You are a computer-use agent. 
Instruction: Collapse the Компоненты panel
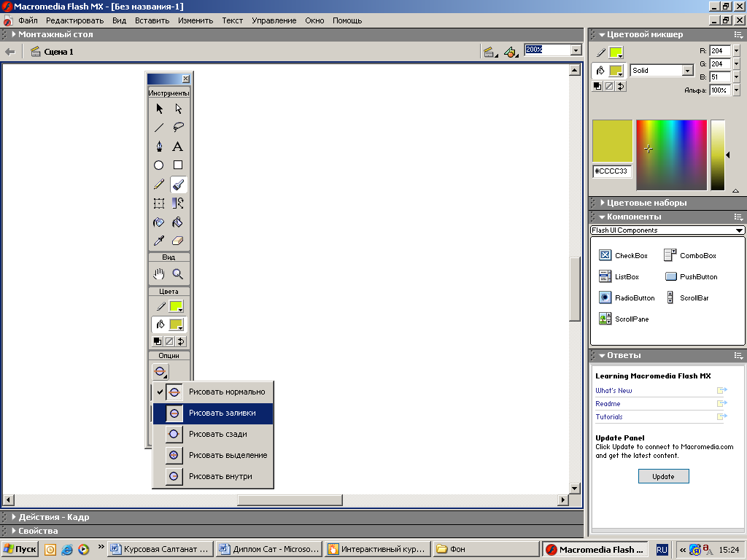[x=602, y=217]
